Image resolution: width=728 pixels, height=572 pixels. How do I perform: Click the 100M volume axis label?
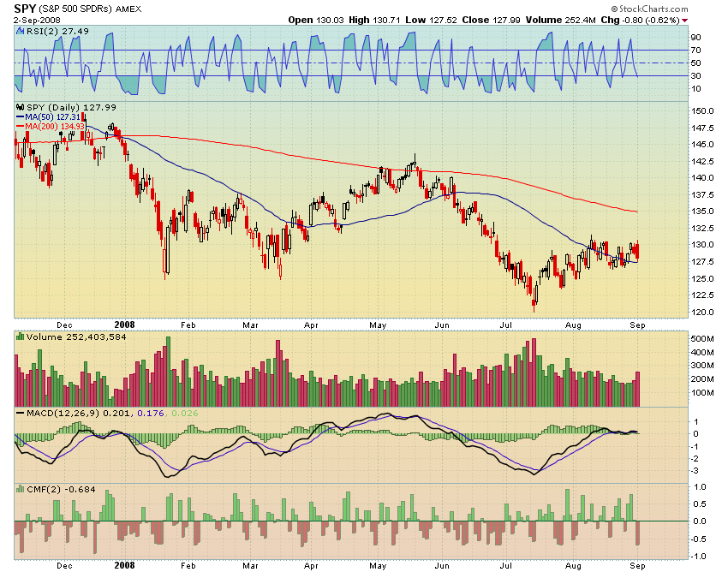702,392
